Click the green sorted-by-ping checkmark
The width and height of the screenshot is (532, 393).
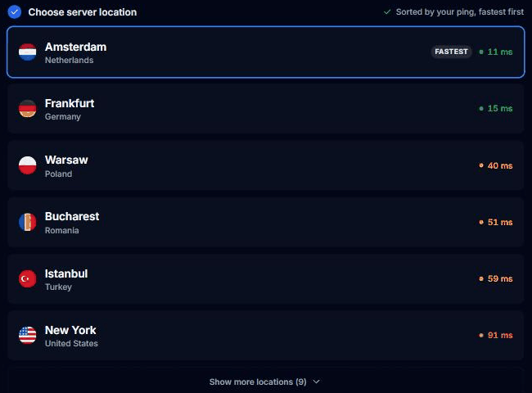(387, 12)
